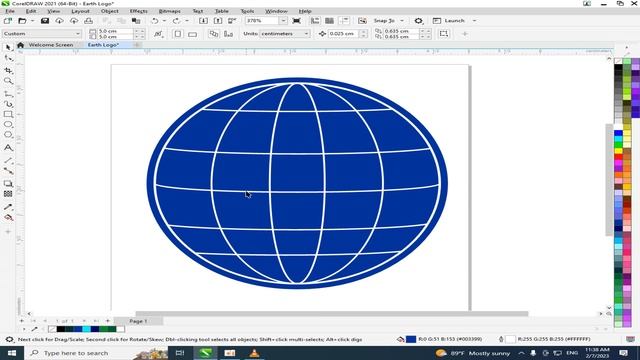Toggle show rulers button

click(315, 20)
